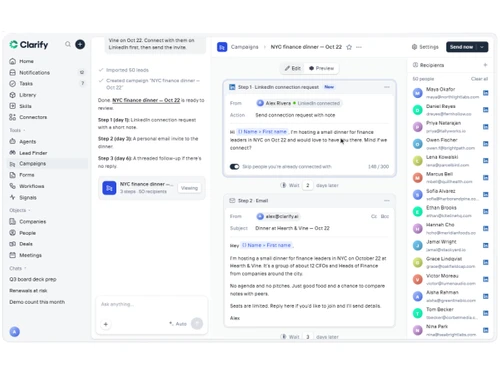Click the Deals icon under Objects
This screenshot has width=500, height=375.
tap(13, 244)
